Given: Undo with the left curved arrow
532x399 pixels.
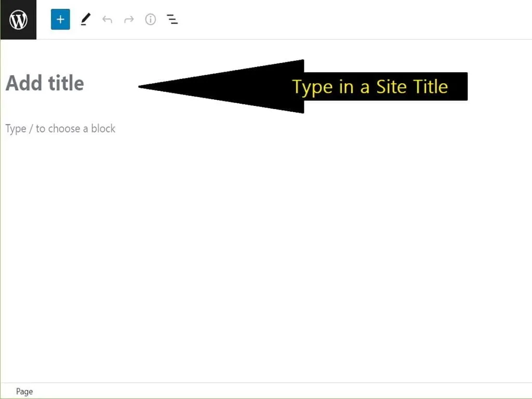Looking at the screenshot, I should coord(107,20).
